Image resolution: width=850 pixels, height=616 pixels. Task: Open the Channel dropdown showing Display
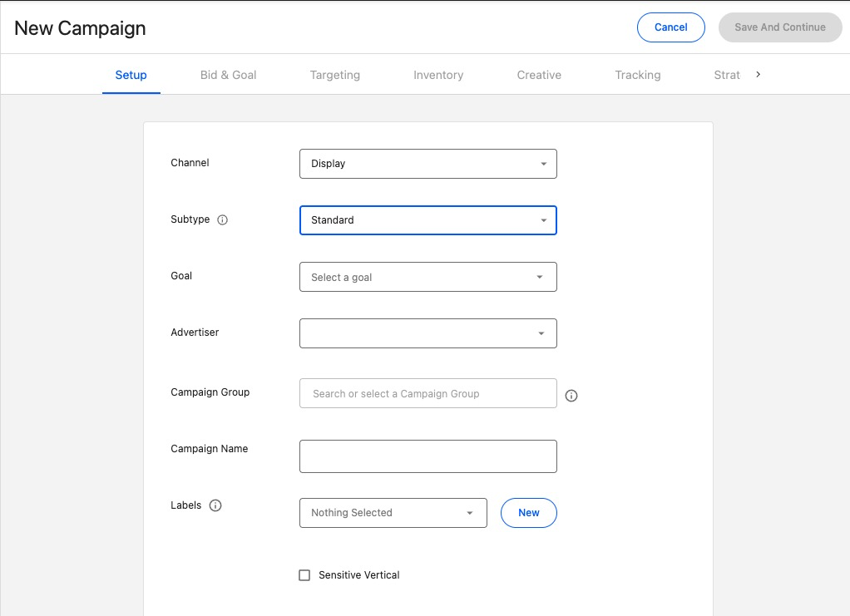(x=427, y=164)
